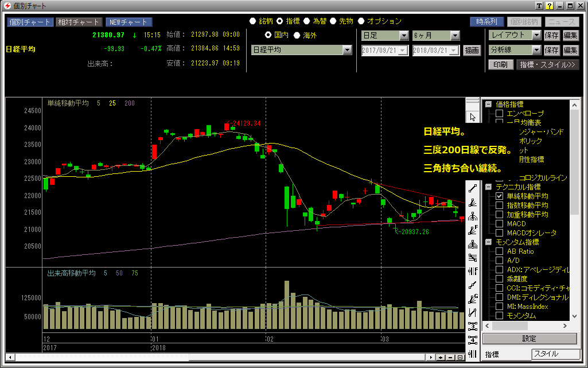Choose the vertical lines tool marked F
588x368 pixels.
(473, 271)
